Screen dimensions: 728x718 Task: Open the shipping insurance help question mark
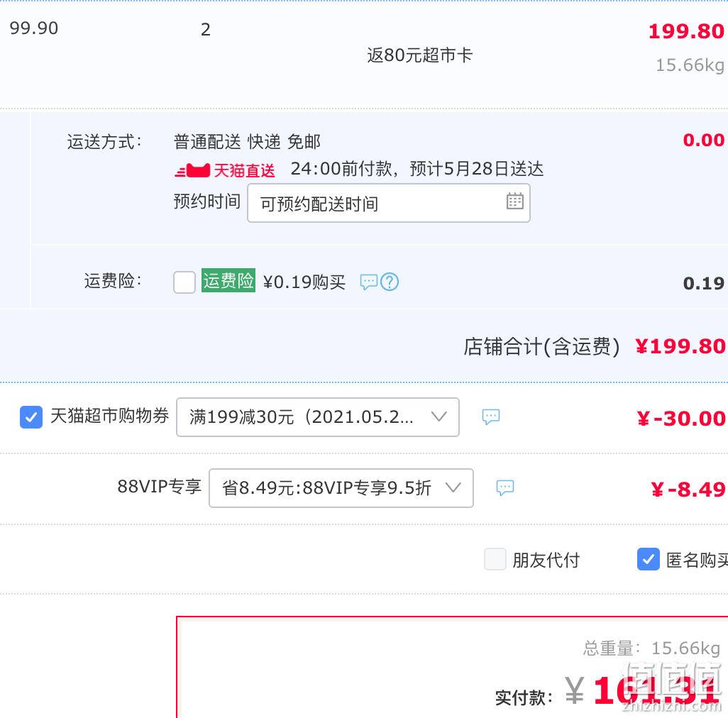[390, 282]
